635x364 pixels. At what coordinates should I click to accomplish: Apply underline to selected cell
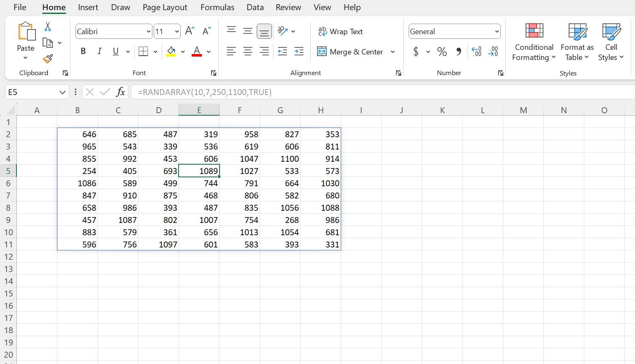pos(115,51)
